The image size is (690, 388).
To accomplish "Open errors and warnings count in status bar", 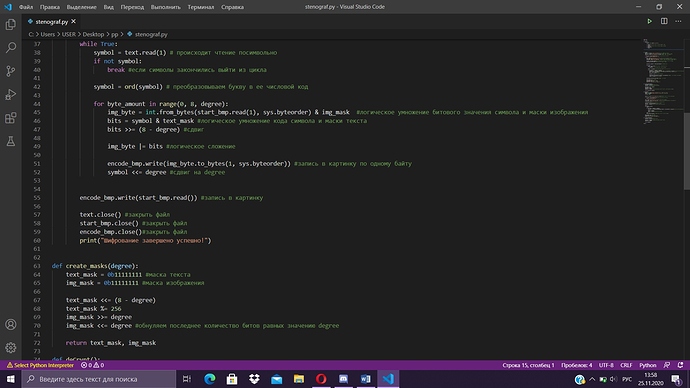I will tap(92, 365).
